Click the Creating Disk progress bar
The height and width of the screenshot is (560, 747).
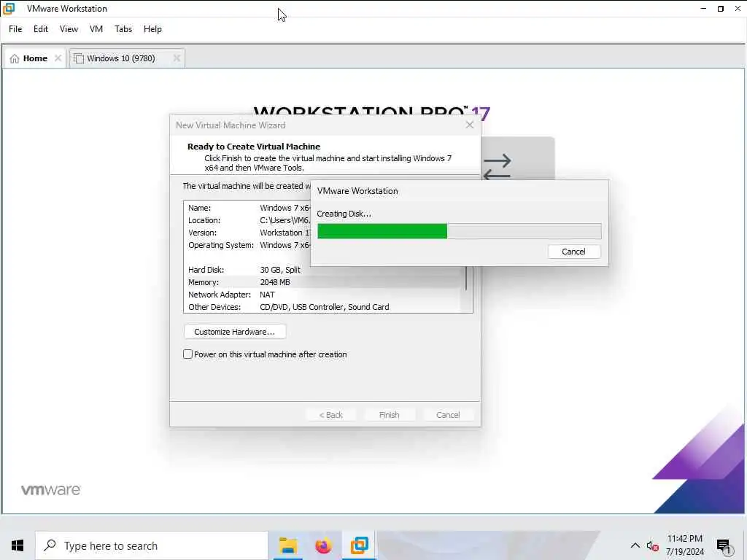(x=460, y=231)
